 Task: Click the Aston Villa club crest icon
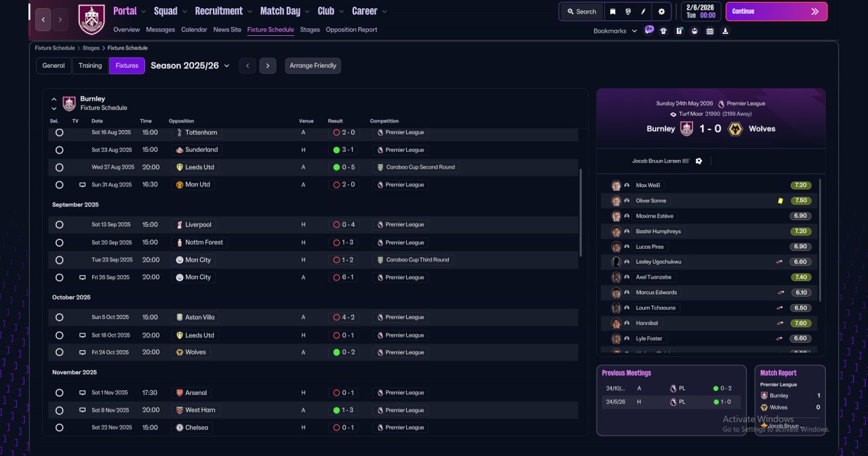179,317
